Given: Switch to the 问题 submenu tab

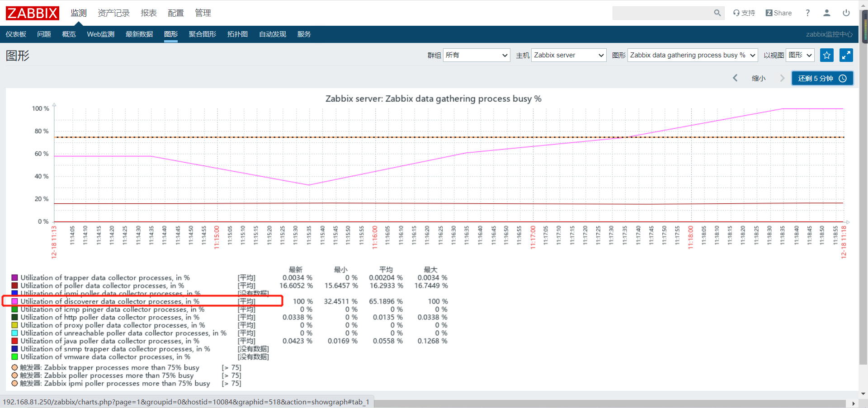Looking at the screenshot, I should pyautogui.click(x=44, y=34).
